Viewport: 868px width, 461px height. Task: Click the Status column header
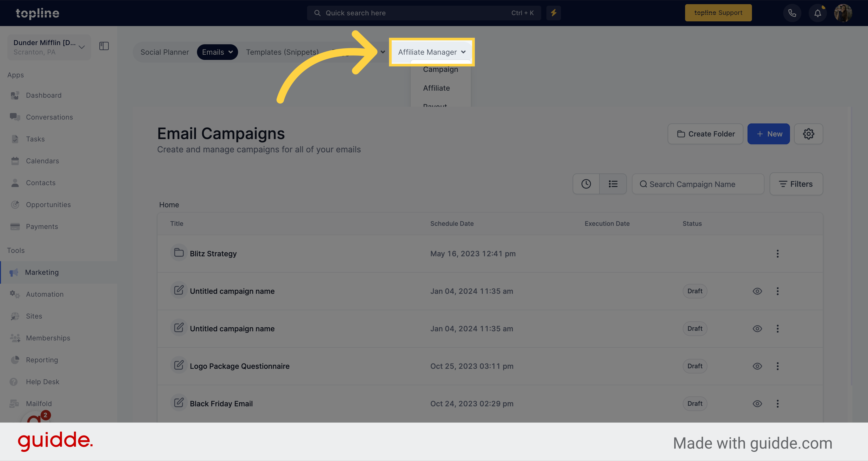pos(692,223)
